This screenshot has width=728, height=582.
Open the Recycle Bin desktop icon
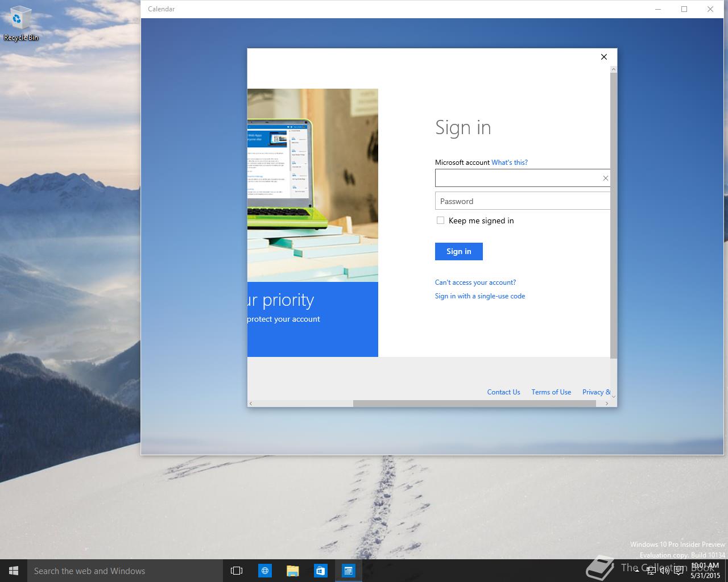[20, 24]
